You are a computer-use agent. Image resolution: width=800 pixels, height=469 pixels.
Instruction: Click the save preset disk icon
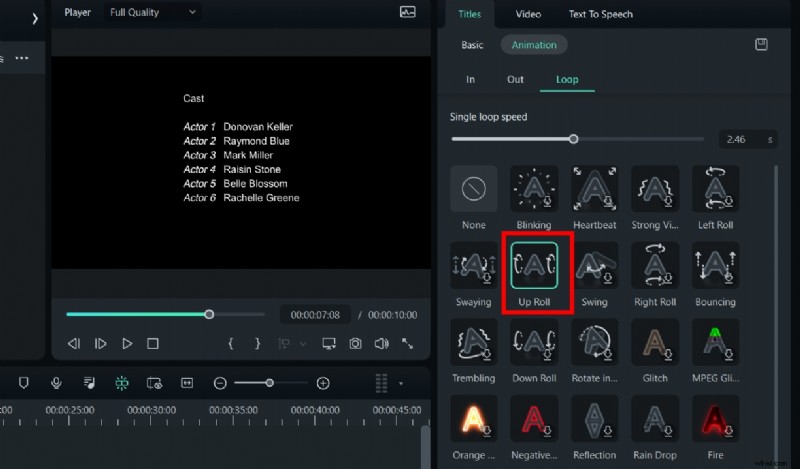(x=761, y=45)
